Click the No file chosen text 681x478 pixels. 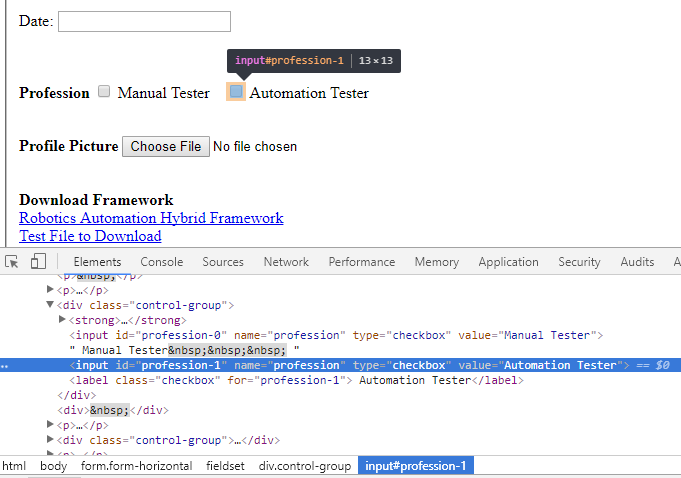[255, 147]
